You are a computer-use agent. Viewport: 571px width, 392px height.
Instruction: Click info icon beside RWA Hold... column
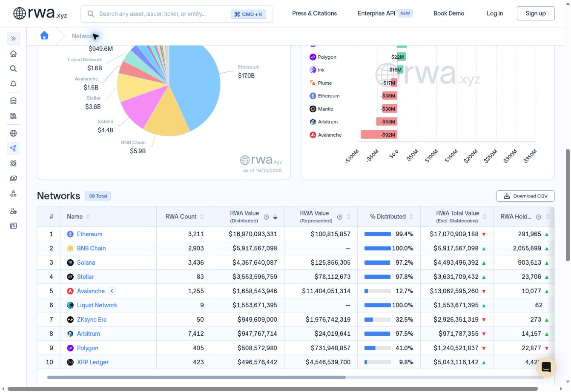[x=538, y=217]
